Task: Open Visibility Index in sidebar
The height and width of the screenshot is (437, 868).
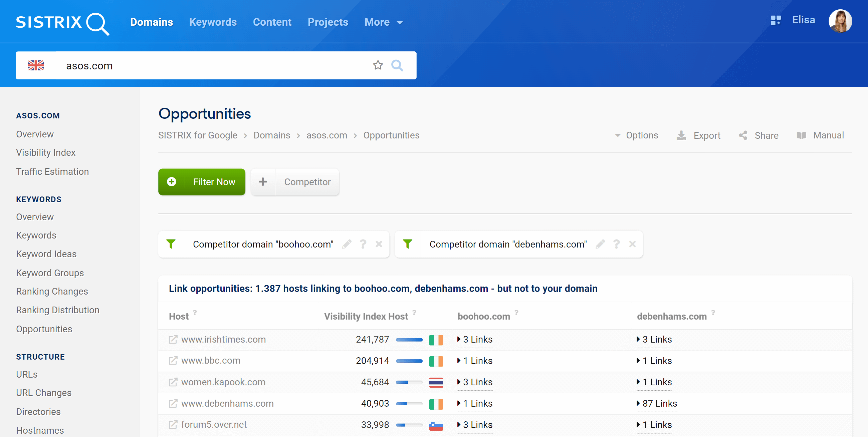Action: coord(46,152)
